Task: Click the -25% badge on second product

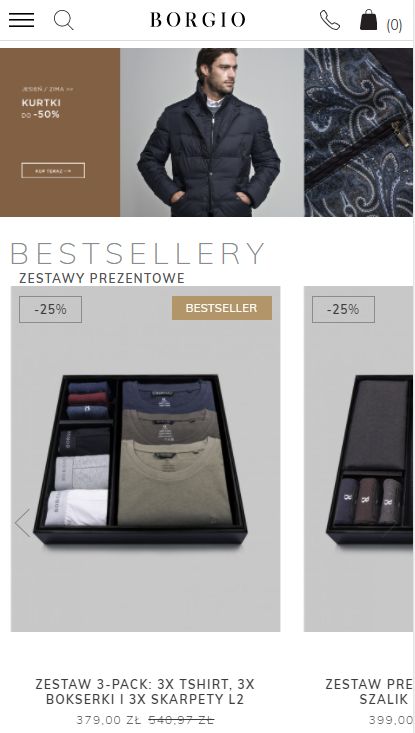Action: [x=343, y=309]
